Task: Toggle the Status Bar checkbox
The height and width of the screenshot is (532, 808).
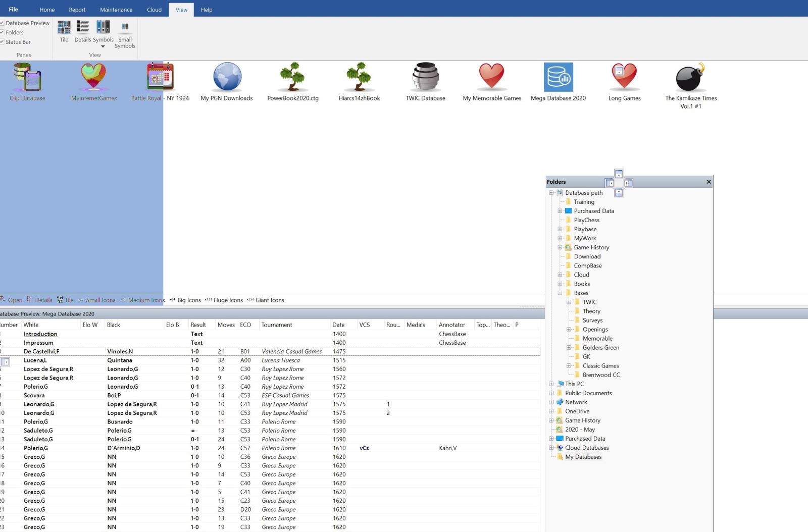Action: (x=3, y=42)
